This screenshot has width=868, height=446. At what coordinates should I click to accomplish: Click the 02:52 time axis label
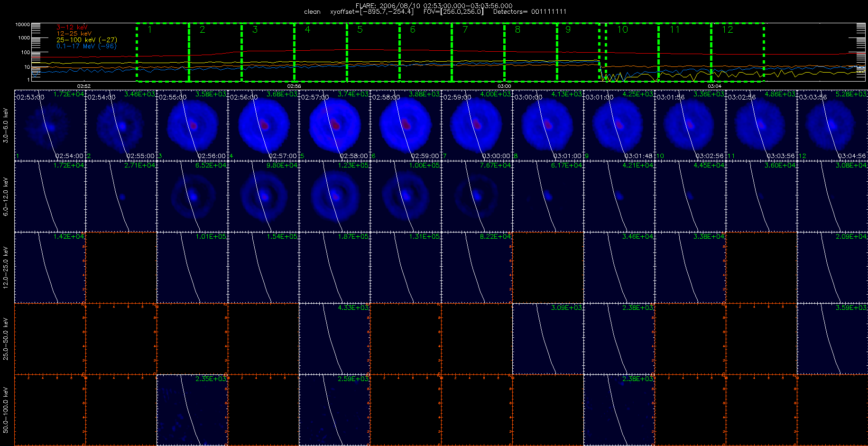83,86
